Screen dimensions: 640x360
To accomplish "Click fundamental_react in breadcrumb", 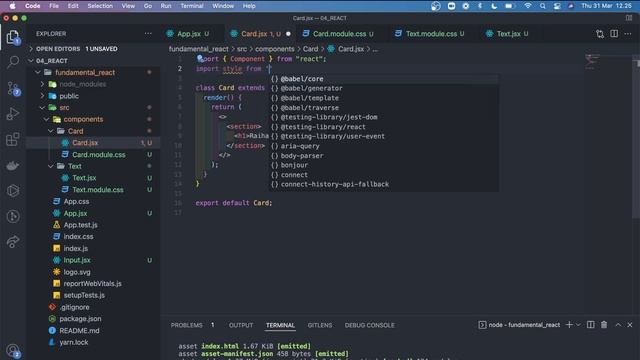I will 199,49.
